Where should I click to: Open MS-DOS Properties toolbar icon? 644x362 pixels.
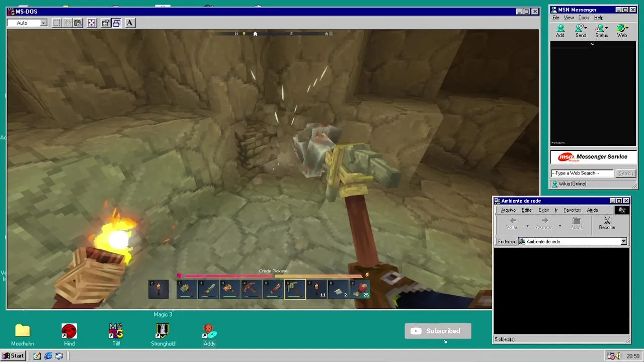pyautogui.click(x=106, y=23)
